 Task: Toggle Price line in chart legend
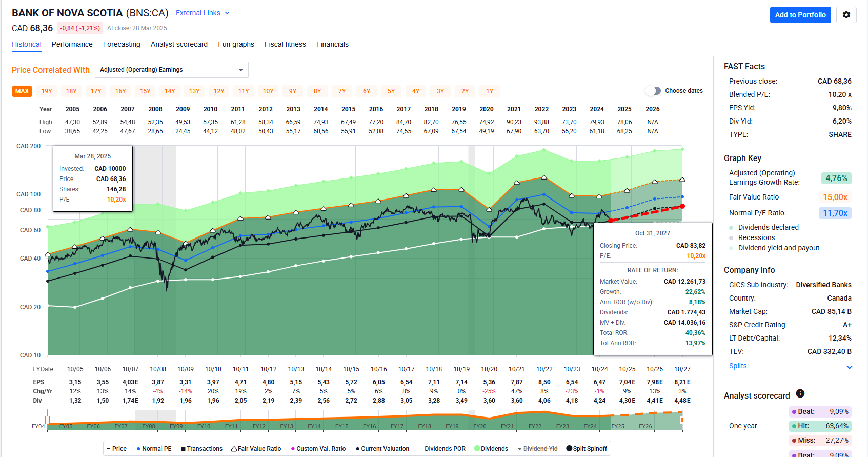coord(116,449)
